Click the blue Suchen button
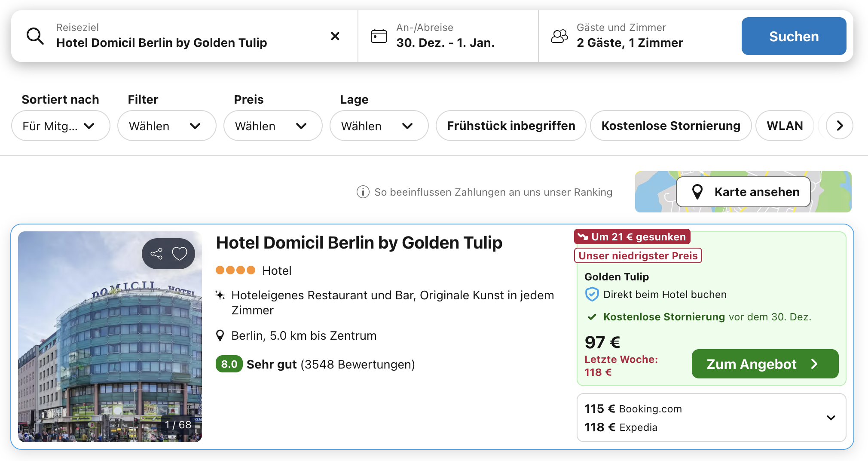 point(794,36)
